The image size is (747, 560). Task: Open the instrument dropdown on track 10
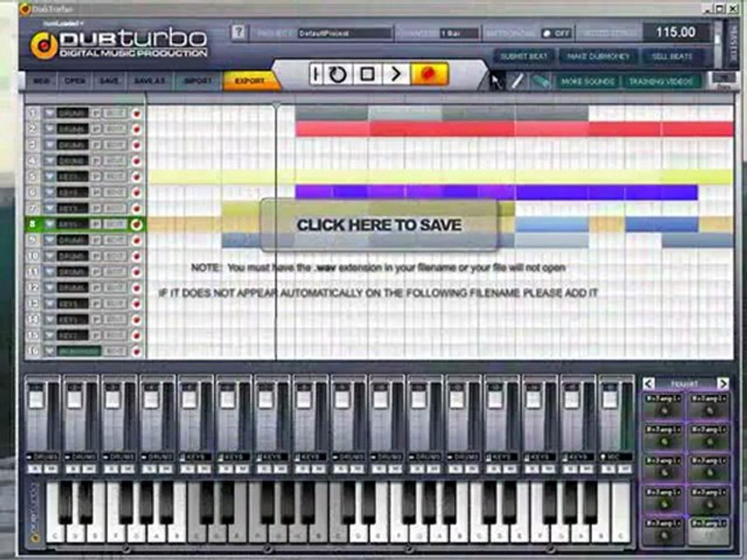[49, 256]
